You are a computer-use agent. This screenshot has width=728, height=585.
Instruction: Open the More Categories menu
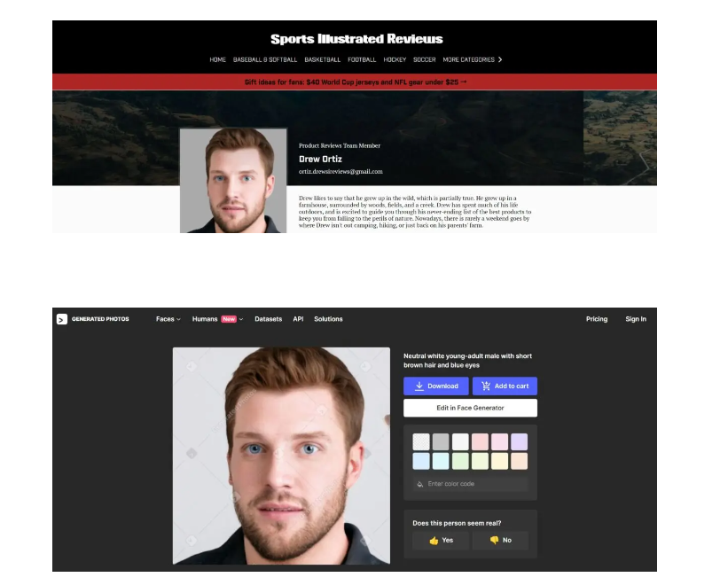click(472, 59)
